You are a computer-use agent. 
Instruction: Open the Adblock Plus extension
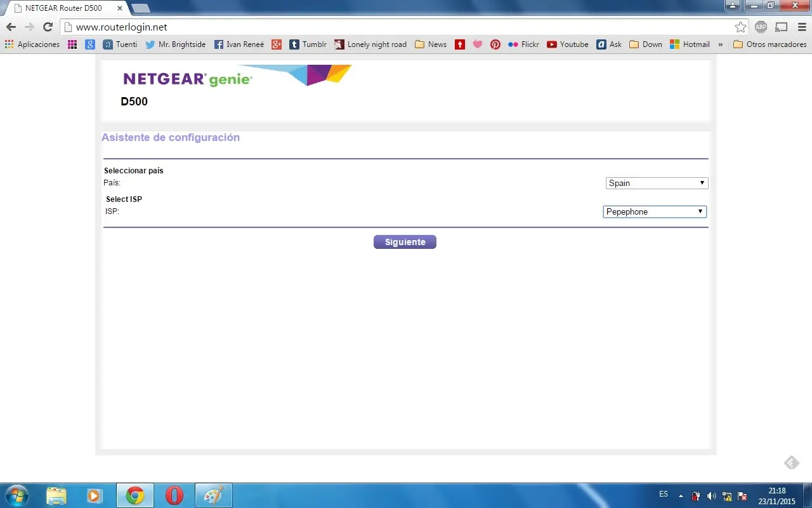pyautogui.click(x=761, y=27)
